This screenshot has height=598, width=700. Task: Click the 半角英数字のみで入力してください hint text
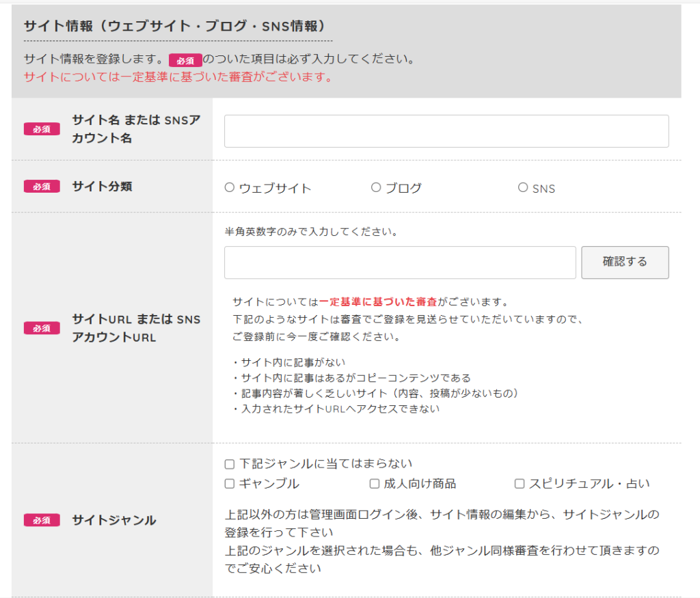click(x=311, y=232)
